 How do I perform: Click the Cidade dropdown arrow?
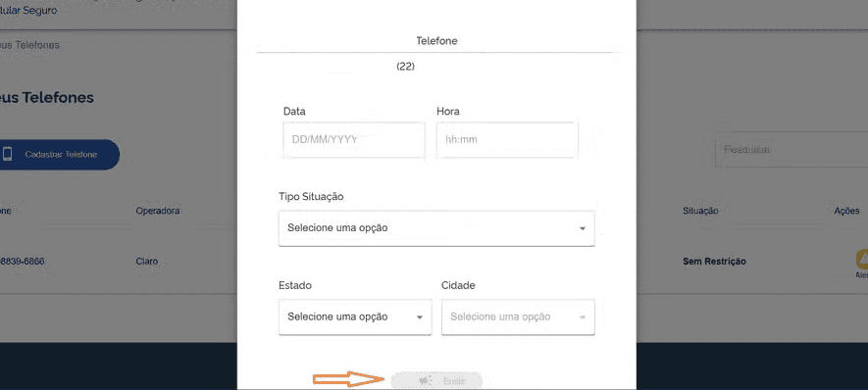(x=583, y=317)
